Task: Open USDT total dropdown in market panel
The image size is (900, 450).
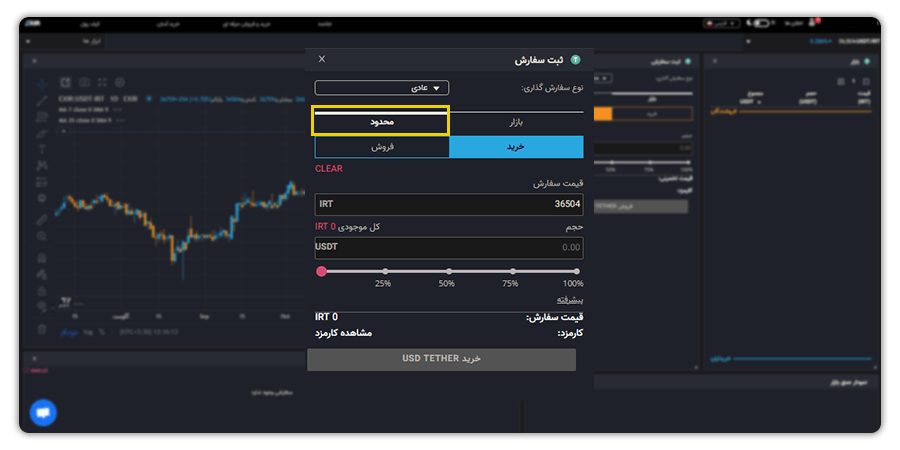Action: tap(751, 102)
